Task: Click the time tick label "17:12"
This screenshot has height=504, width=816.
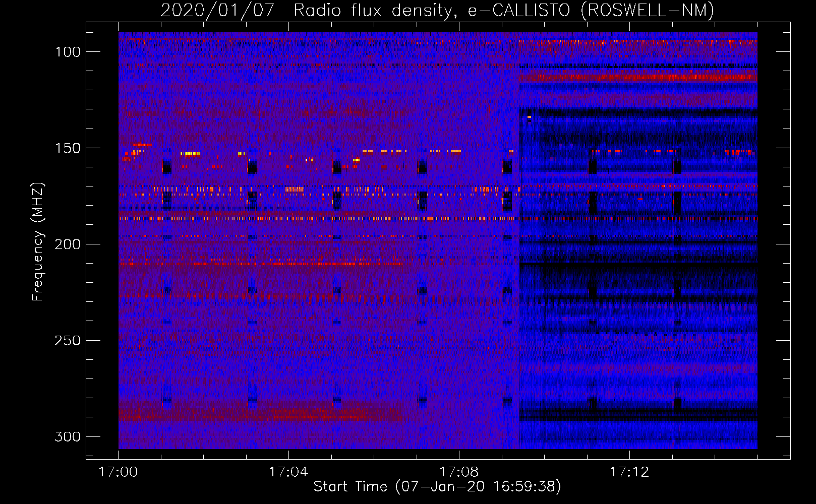Action: 629,472
